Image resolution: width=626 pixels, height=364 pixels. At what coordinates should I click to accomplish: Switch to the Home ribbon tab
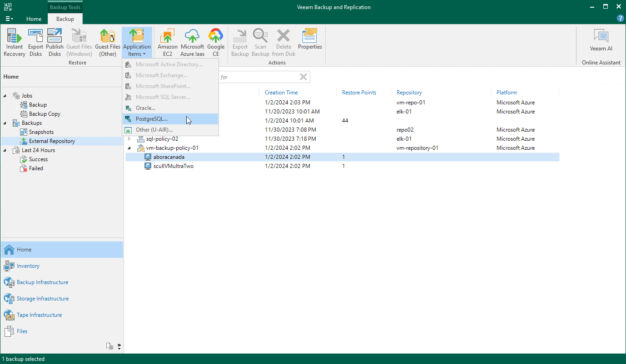click(x=34, y=19)
